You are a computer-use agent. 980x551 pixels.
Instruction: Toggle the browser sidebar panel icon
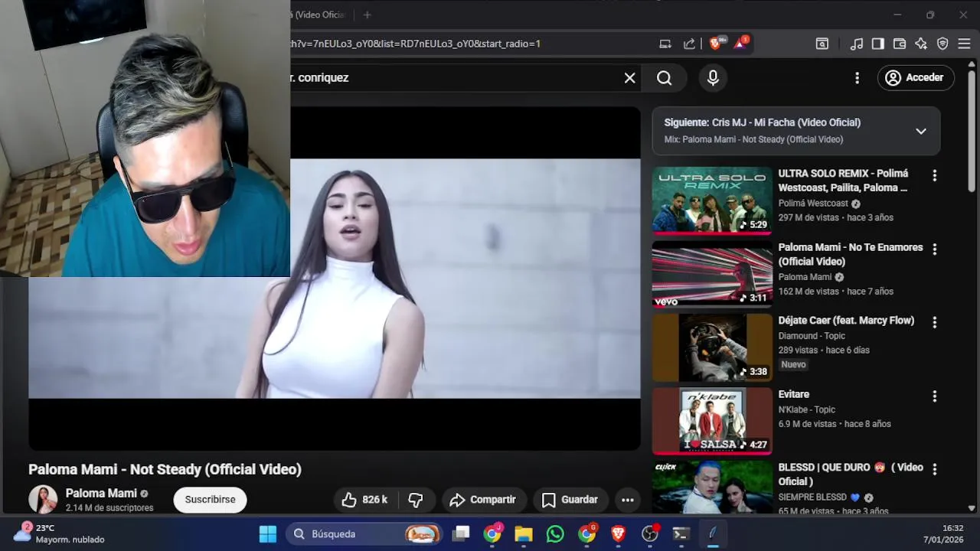pyautogui.click(x=878, y=44)
